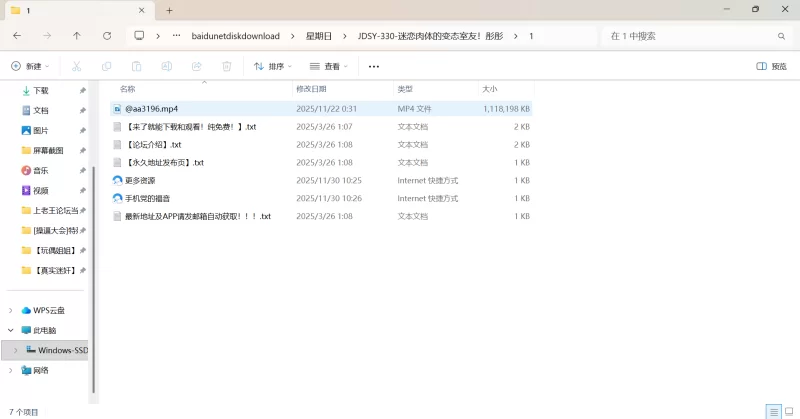The image size is (800, 419).
Task: Switch to details view layout icon
Action: tap(773, 411)
